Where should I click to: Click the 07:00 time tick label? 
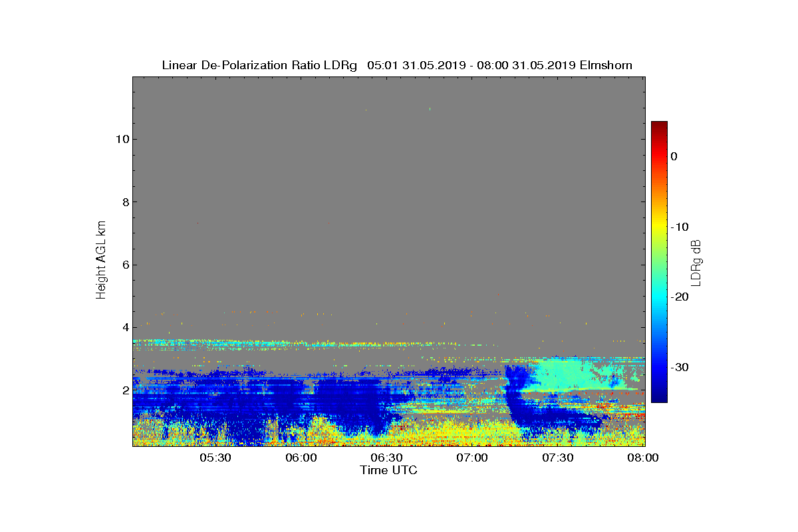(472, 458)
